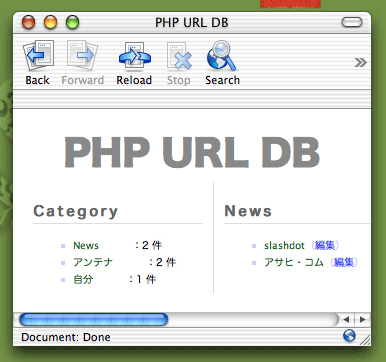Open the 自分 category link

click(83, 279)
